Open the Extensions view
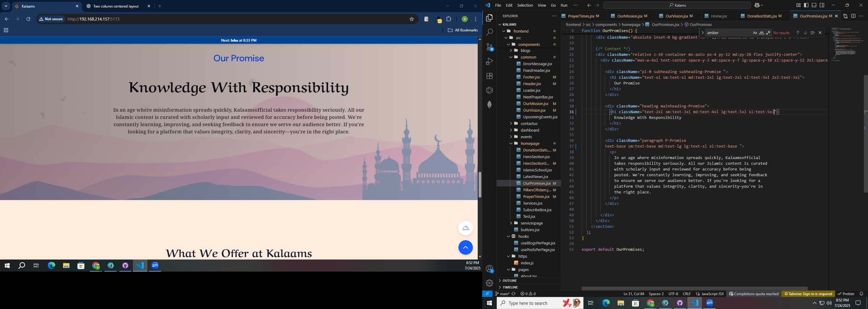868x309 pixels. click(x=489, y=76)
